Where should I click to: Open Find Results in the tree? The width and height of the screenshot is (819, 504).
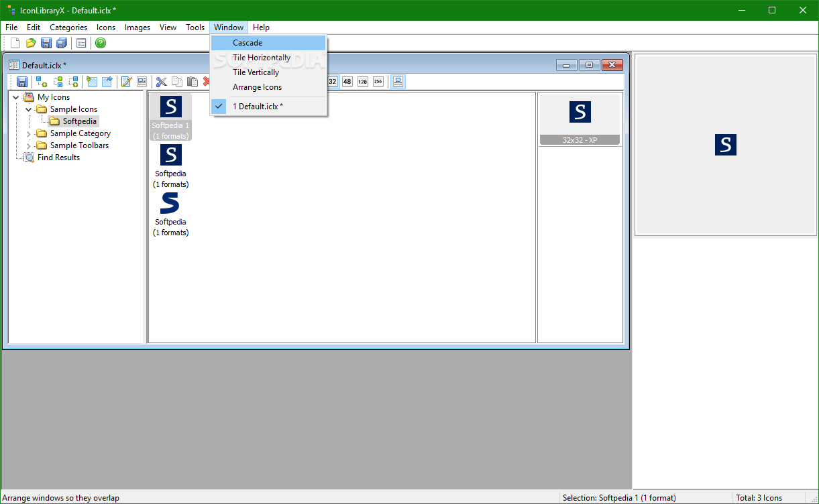point(58,157)
